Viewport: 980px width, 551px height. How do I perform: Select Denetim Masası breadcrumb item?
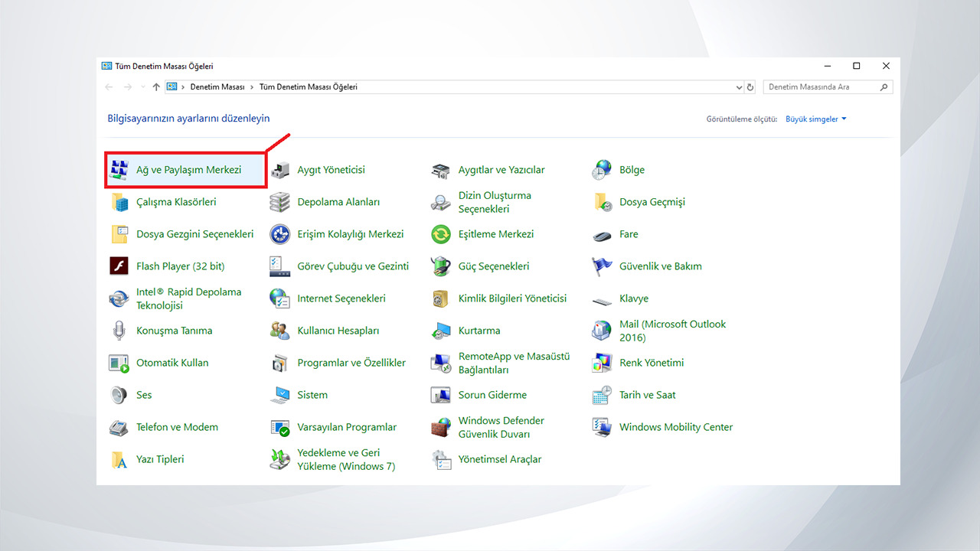[217, 87]
